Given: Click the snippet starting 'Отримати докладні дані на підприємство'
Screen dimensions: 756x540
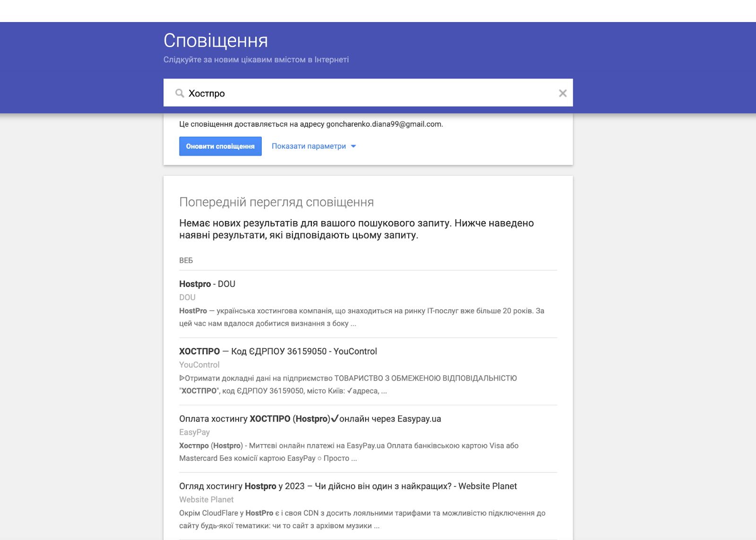Looking at the screenshot, I should 348,385.
